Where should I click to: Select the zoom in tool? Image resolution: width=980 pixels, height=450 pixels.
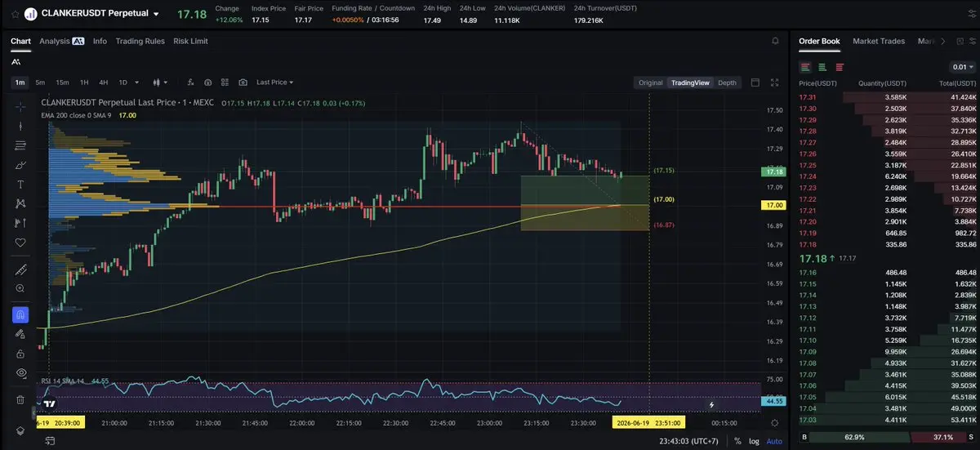[20, 288]
